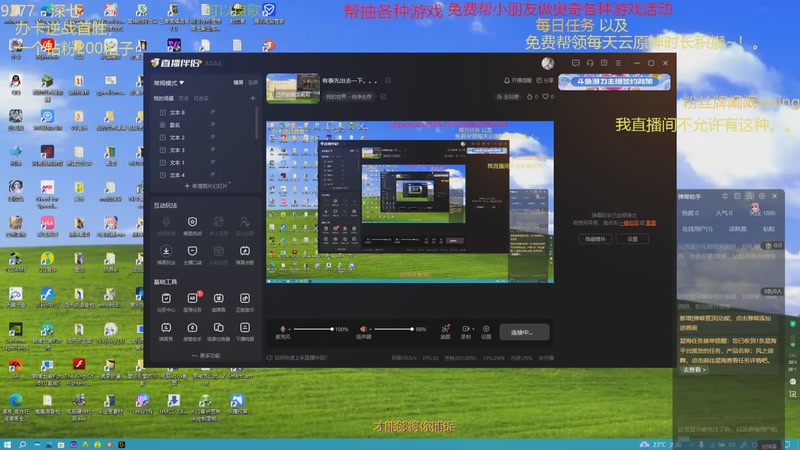Switch to 横屏 landscape orientation
800x450 pixels.
pyautogui.click(x=238, y=83)
